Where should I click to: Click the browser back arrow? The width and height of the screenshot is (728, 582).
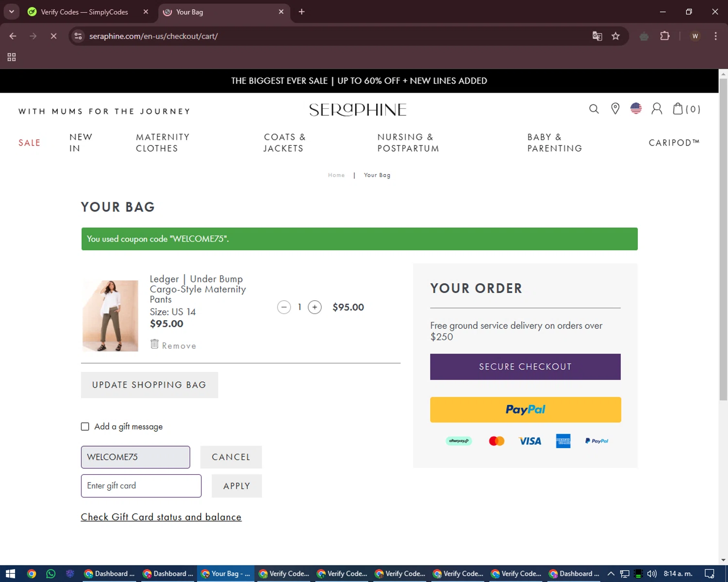[13, 36]
